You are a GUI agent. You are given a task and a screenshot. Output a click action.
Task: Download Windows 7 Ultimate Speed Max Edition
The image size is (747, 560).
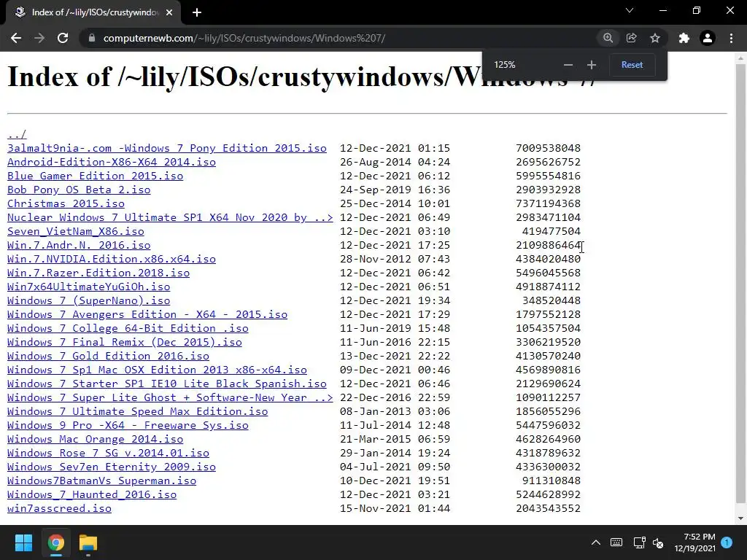[x=138, y=411]
